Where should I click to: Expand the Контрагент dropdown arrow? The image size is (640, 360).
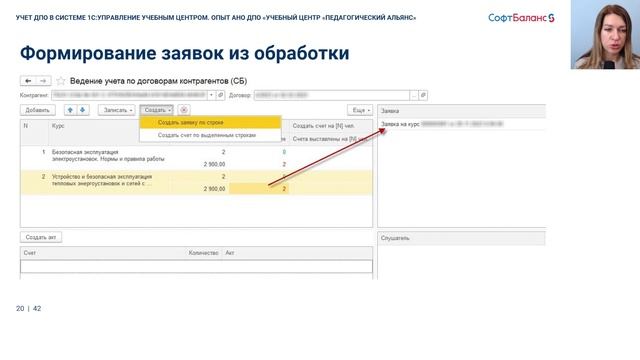click(x=211, y=95)
